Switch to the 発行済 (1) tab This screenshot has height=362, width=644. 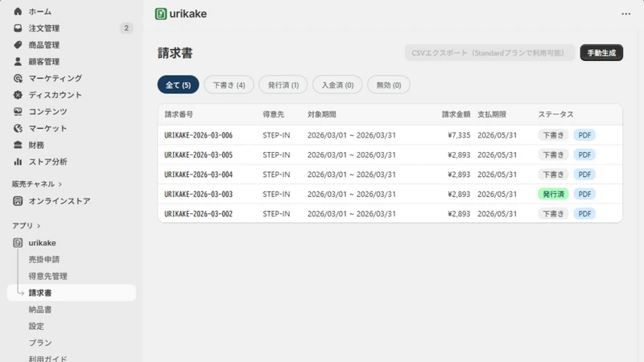coord(283,85)
